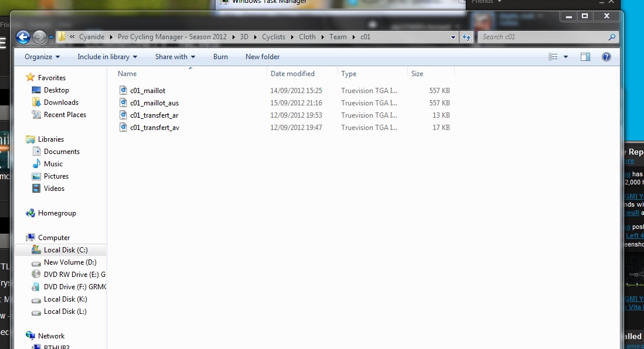This screenshot has width=644, height=349.
Task: Toggle the preview pane icon
Action: [585, 57]
